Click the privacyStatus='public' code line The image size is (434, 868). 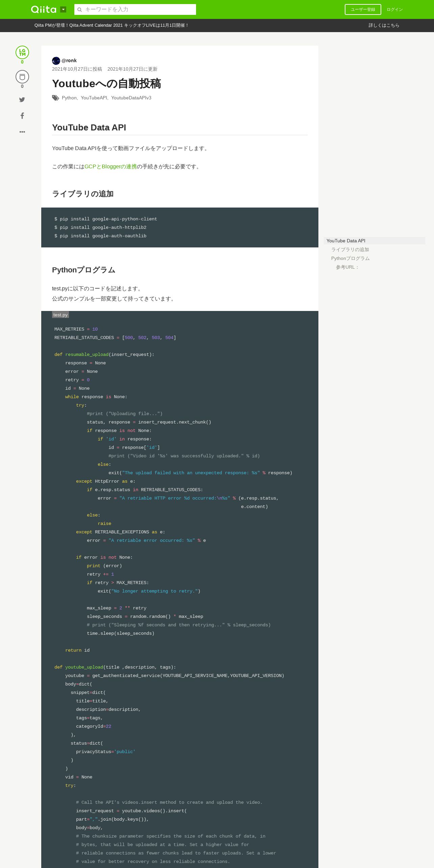(x=106, y=752)
